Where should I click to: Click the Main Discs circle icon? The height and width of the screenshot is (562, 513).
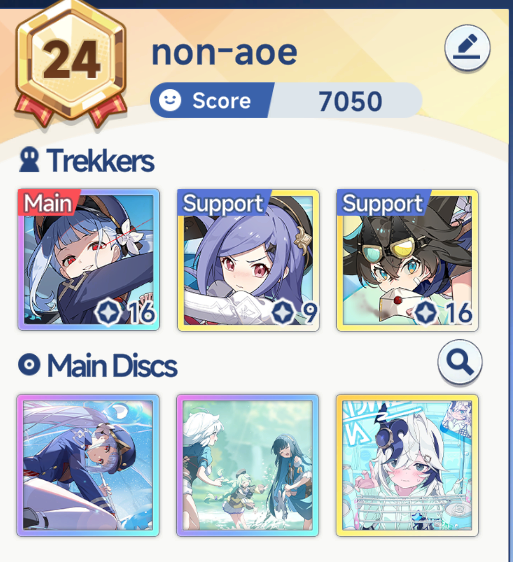coord(29,365)
